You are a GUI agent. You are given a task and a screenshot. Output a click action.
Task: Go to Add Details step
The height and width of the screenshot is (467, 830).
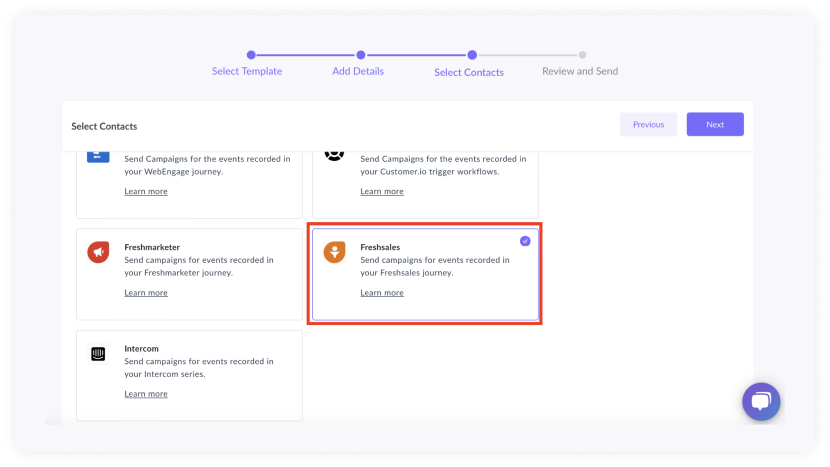[358, 71]
